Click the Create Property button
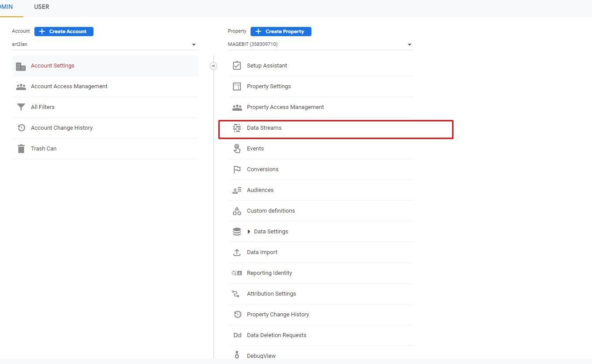Viewport: 592px width, 364px height. pos(281,31)
